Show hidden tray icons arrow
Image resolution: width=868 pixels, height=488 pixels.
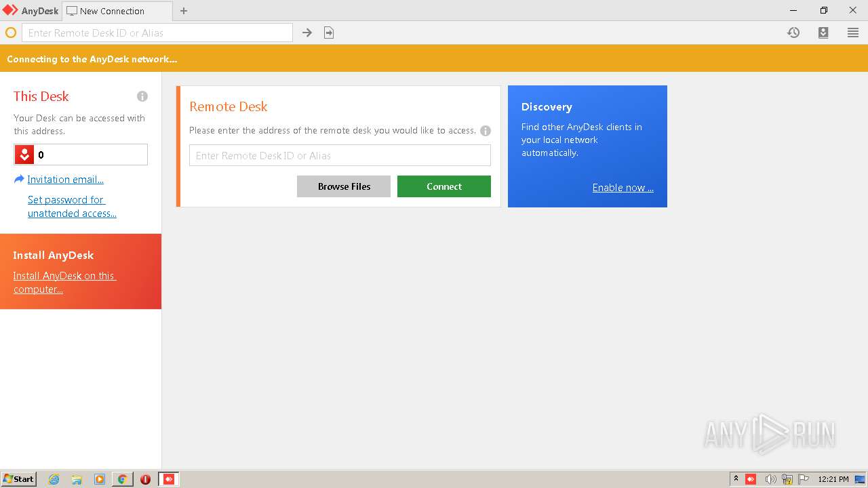point(736,479)
